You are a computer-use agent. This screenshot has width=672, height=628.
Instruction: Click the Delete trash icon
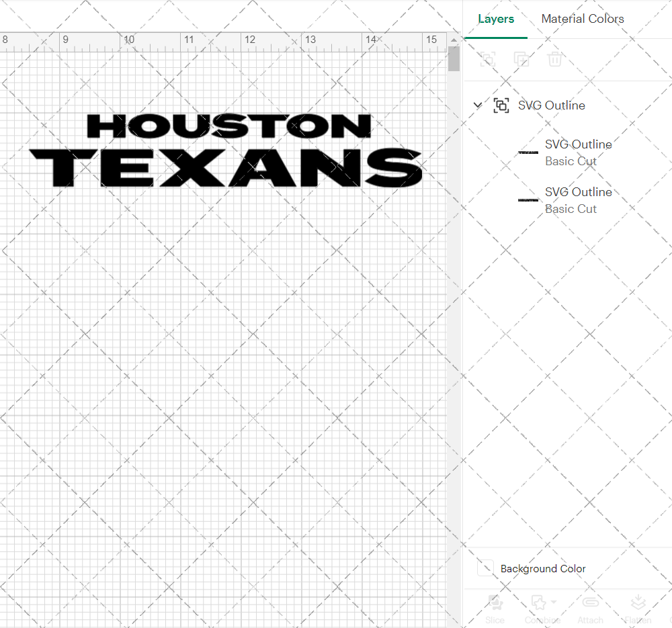click(x=554, y=59)
